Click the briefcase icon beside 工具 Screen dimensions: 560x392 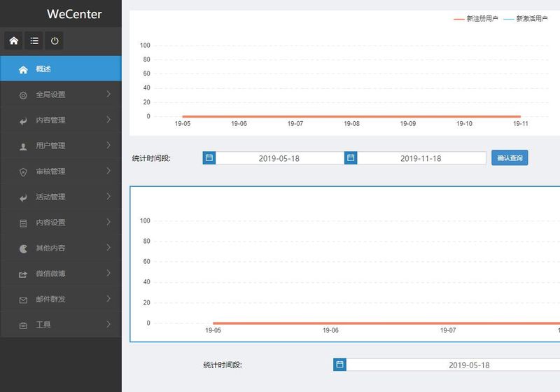pyautogui.click(x=23, y=325)
